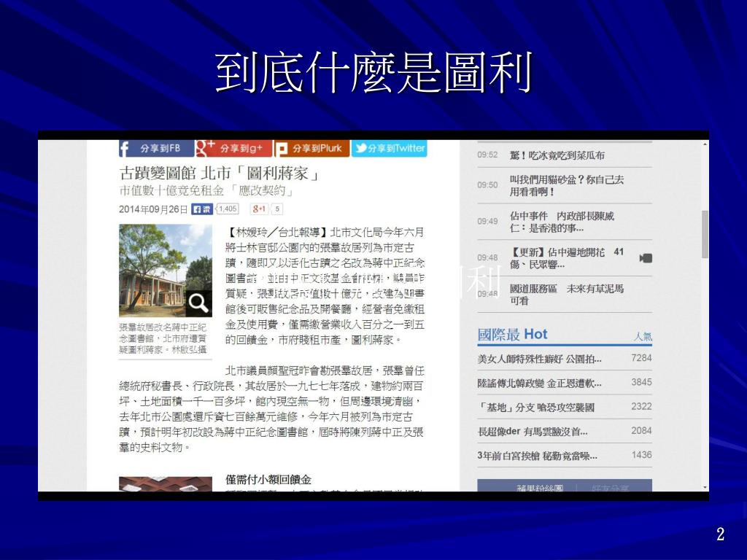Open hot story 「基地」分支 嗆恐攻空襲國
The height and width of the screenshot is (560, 747).
click(536, 408)
